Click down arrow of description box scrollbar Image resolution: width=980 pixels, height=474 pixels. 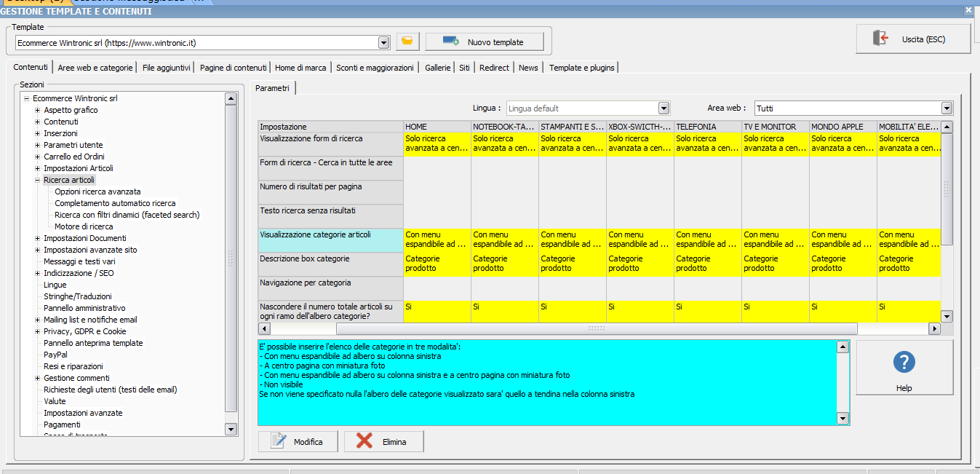tap(843, 419)
